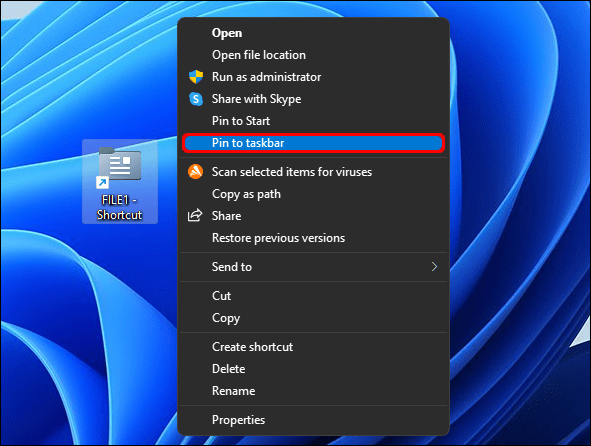The height and width of the screenshot is (446, 591).
Task: Select Create shortcut
Action: (x=253, y=347)
